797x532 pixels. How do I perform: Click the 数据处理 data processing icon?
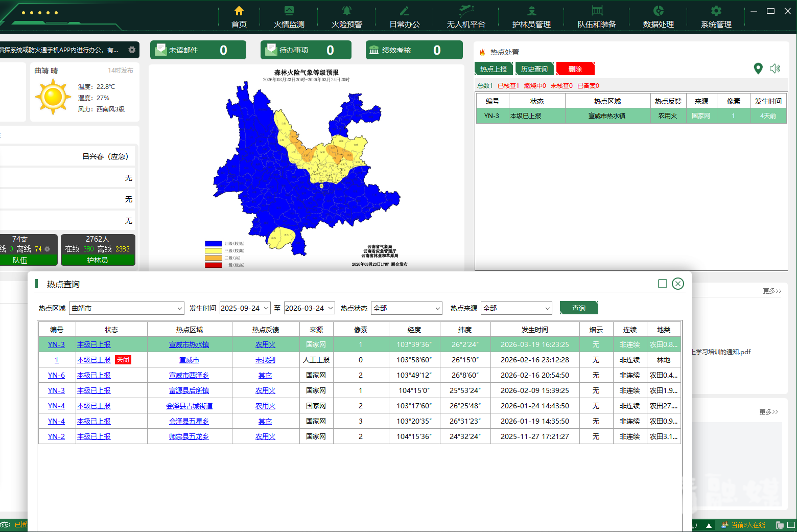tap(658, 11)
